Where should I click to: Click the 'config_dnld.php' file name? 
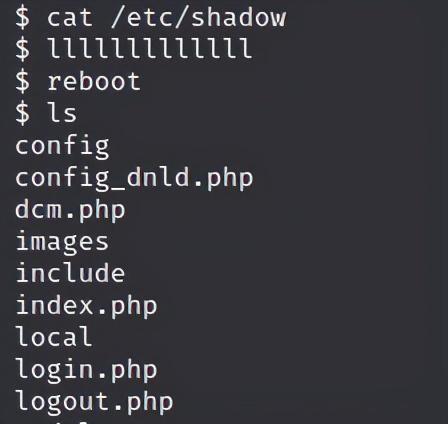134,179
